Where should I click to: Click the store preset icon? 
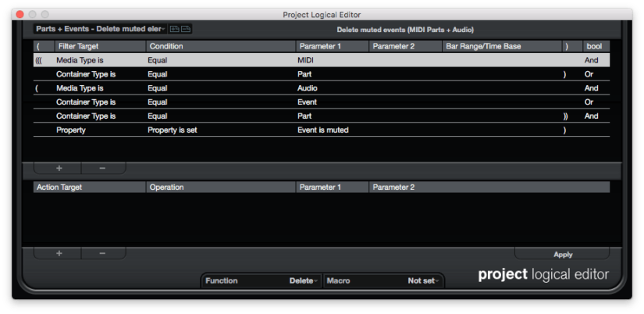click(175, 29)
